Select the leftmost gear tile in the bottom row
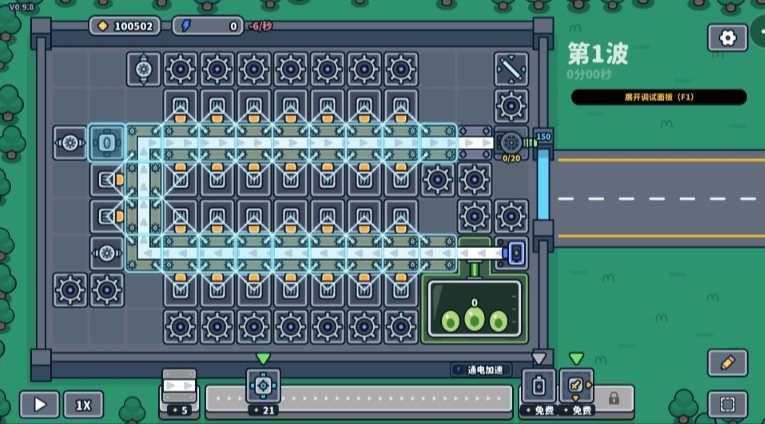This screenshot has width=765, height=424. click(181, 327)
